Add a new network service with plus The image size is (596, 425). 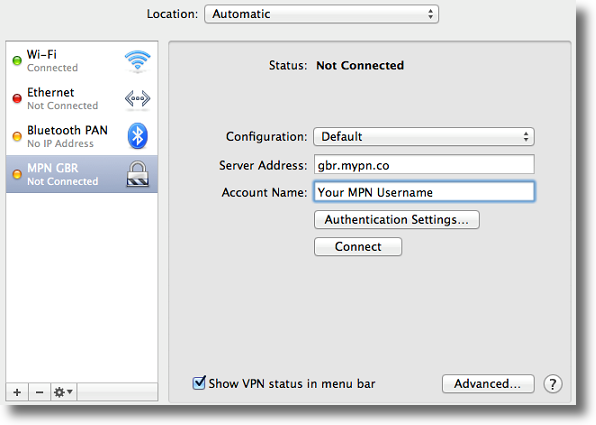pyautogui.click(x=17, y=392)
